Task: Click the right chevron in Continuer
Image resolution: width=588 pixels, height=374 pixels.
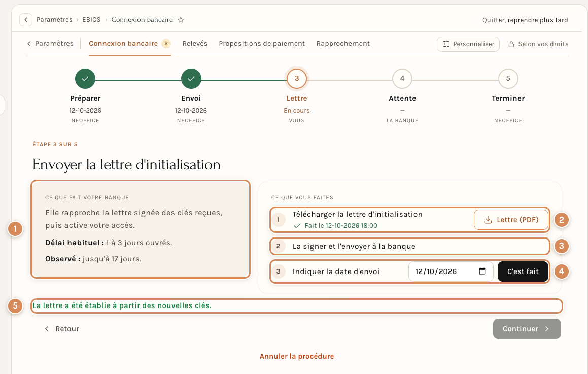Action: (547, 329)
